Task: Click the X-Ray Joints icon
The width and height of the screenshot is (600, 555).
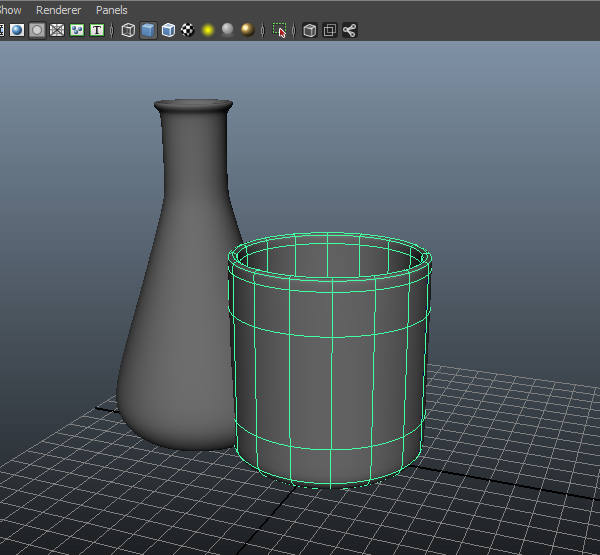Action: click(x=349, y=30)
